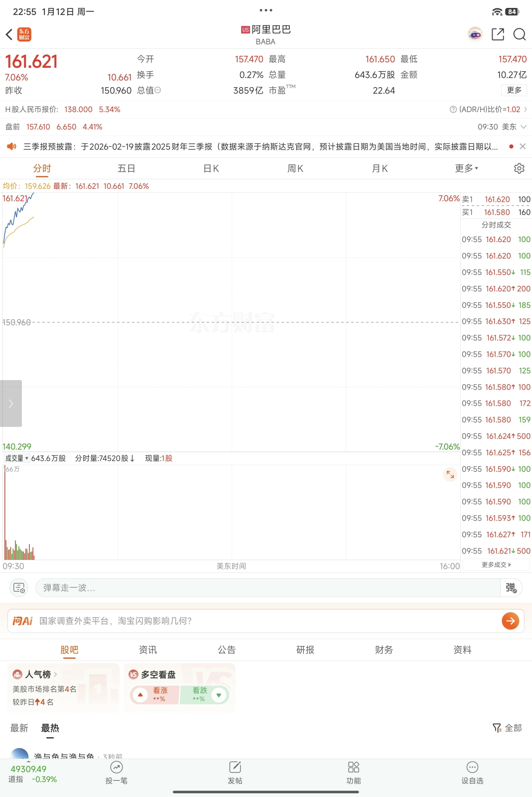Open the ADR/H ratio help icon

pyautogui.click(x=453, y=110)
